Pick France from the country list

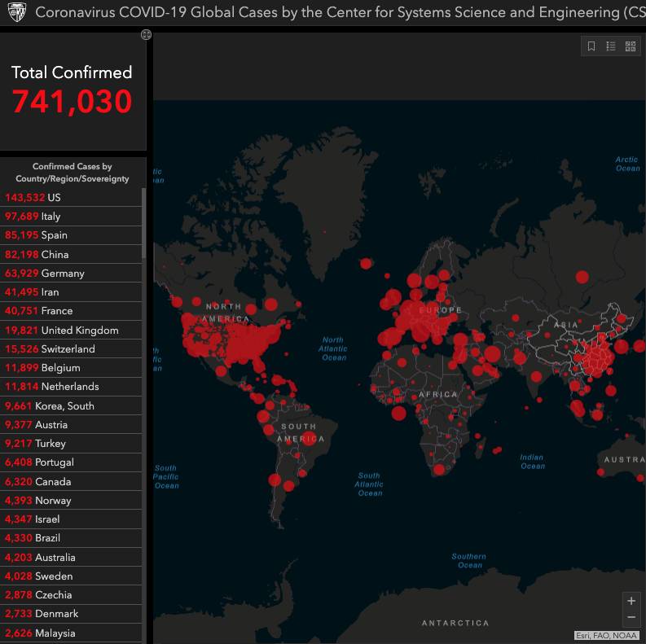[x=71, y=311]
